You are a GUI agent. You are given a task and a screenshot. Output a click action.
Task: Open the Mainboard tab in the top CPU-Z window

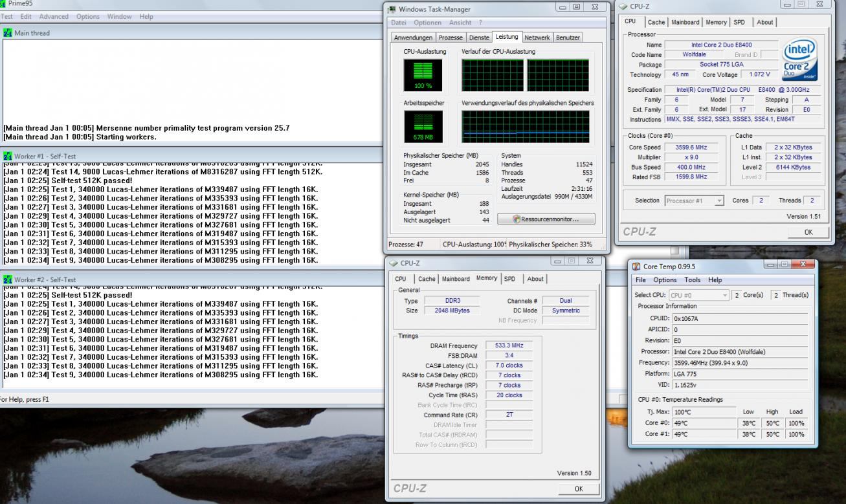pos(685,22)
